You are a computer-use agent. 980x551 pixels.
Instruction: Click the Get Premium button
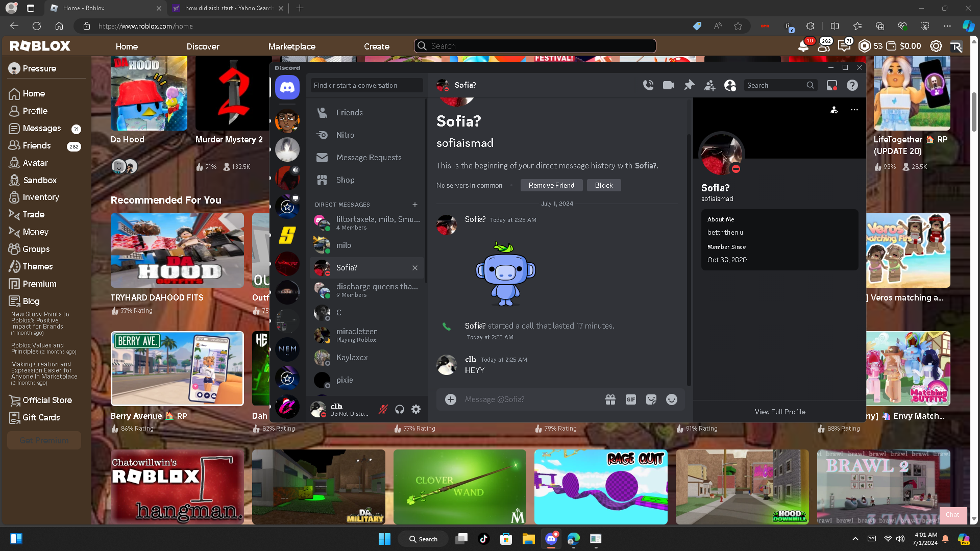coord(44,441)
